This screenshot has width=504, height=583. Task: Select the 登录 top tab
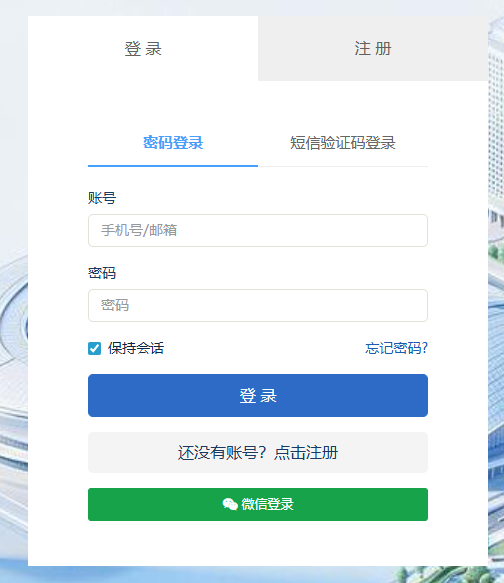[143, 48]
